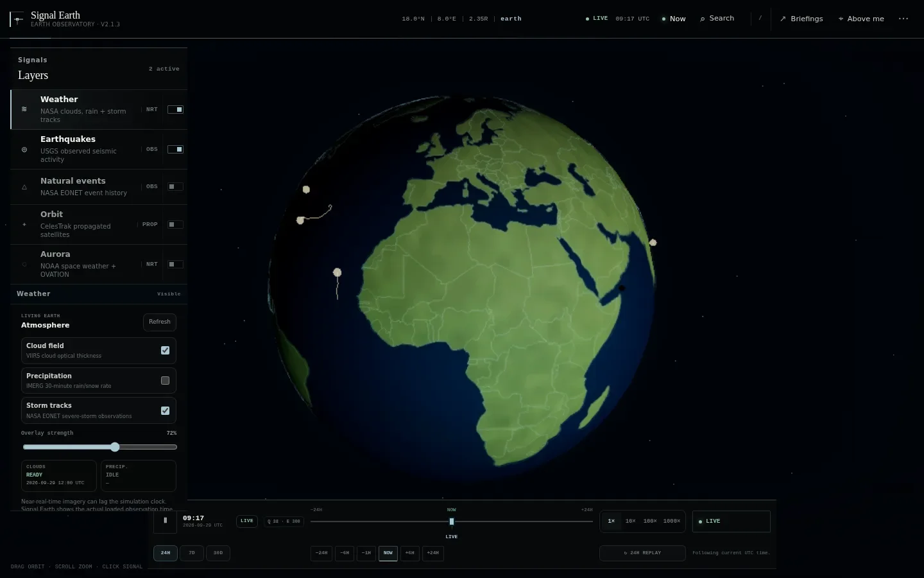This screenshot has width=924, height=578.
Task: Click the dark earthquake dot near Horn of Africa
Action: click(621, 288)
